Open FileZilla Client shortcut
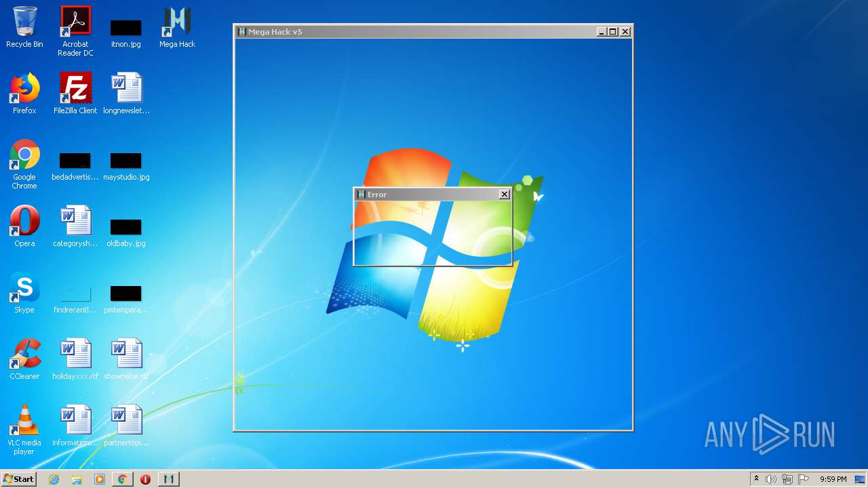 tap(75, 94)
